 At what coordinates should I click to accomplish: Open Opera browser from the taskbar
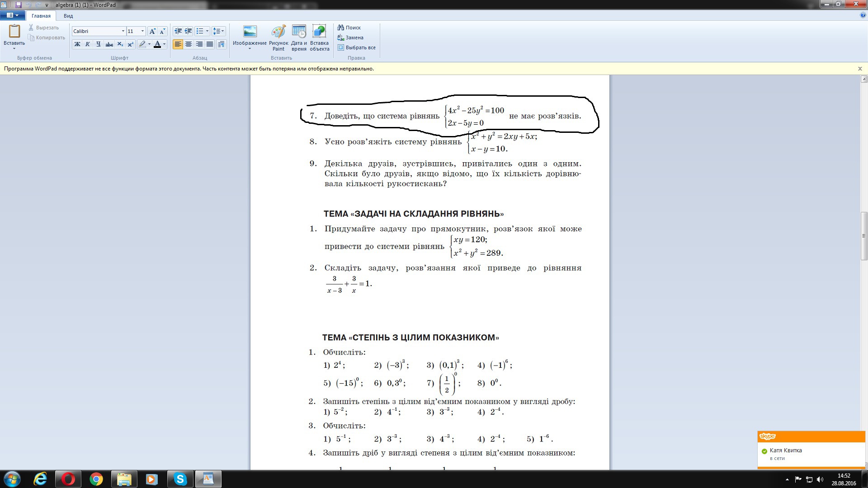[x=68, y=479]
